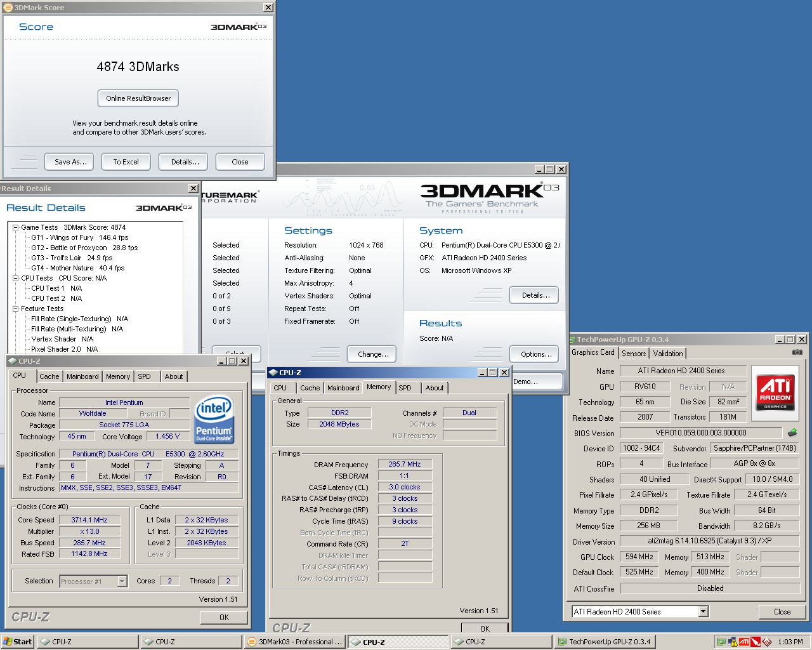
Task: Click OK in the middle CPU-Z window
Action: (485, 628)
